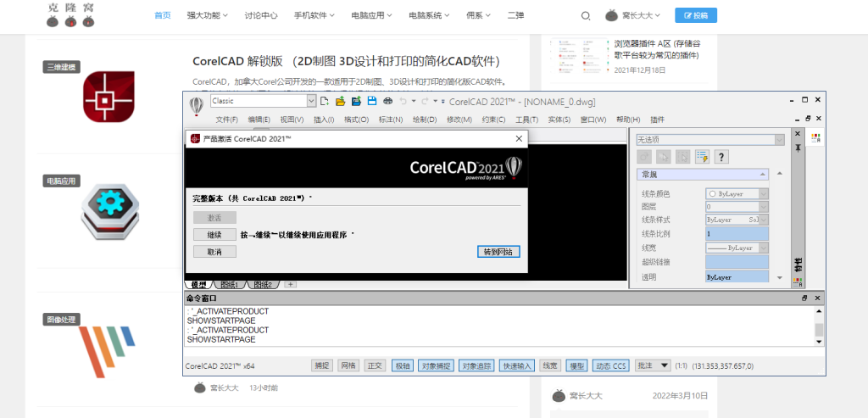Screen dimensions: 868x418
Task: Open the 编辑(E) menu
Action: 259,120
